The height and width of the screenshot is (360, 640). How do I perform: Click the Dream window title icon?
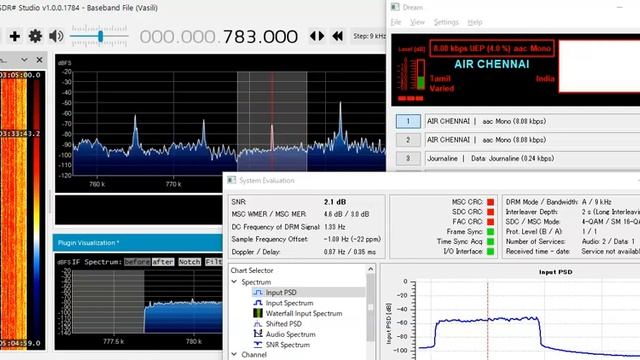(x=395, y=7)
